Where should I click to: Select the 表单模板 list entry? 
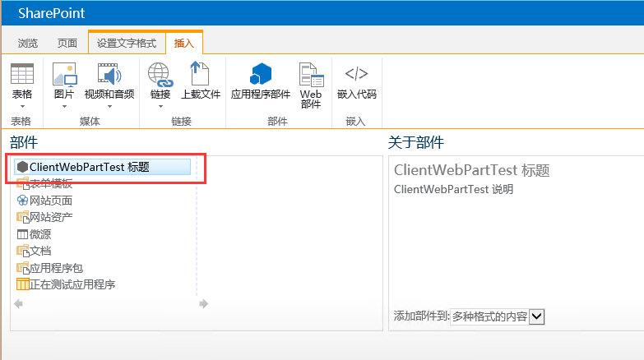point(51,183)
